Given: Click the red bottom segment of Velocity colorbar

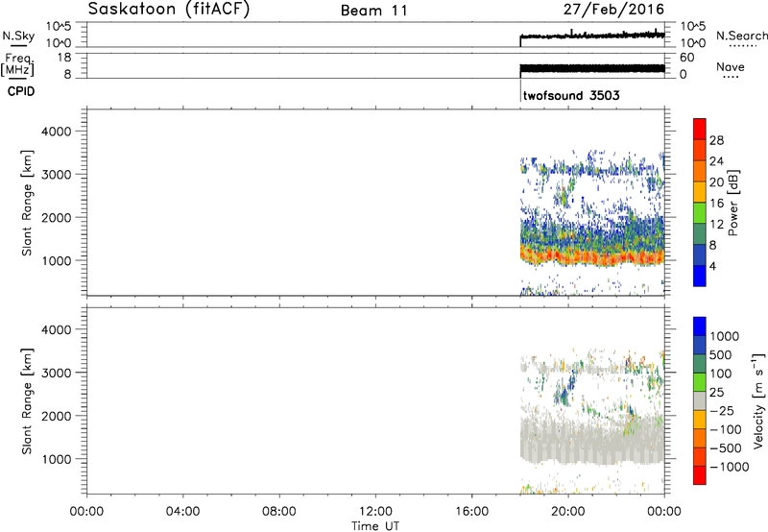Looking at the screenshot, I should [x=700, y=475].
